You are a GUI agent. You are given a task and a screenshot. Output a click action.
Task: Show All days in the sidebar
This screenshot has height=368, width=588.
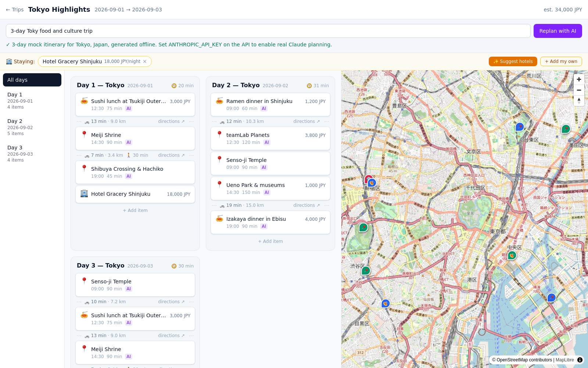coord(32,80)
